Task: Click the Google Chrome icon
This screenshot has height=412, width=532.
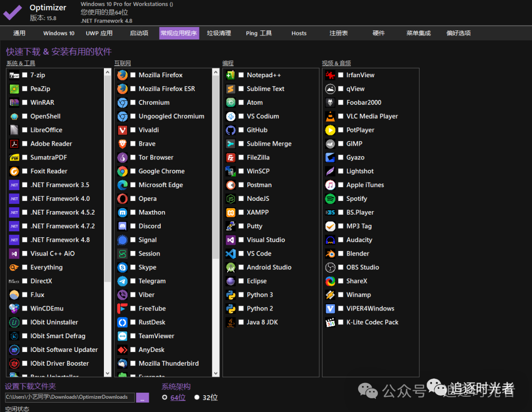Action: [123, 171]
